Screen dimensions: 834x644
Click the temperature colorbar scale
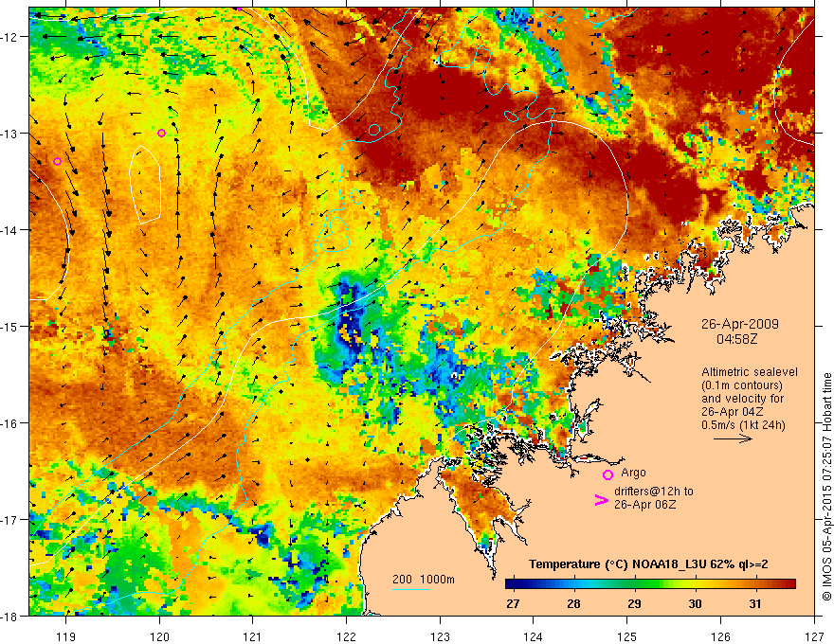click(650, 584)
